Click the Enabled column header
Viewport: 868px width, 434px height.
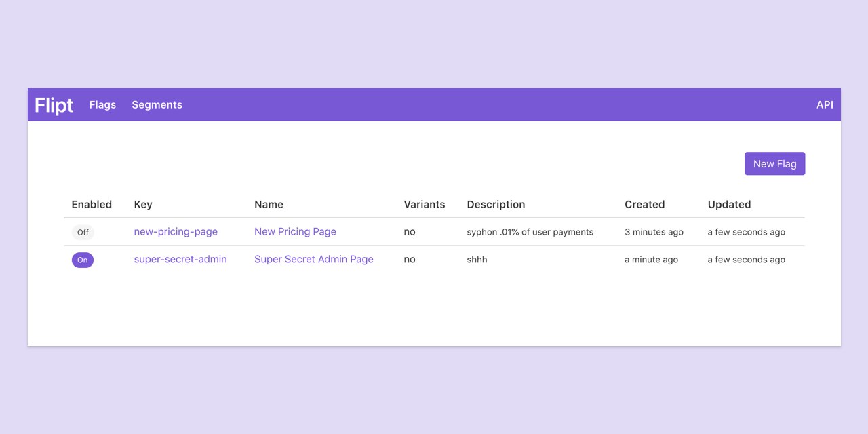click(x=92, y=205)
